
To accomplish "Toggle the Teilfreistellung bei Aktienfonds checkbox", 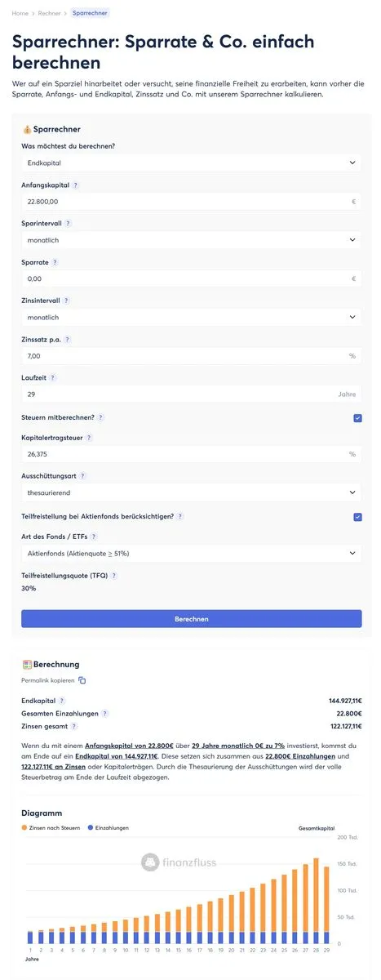I will (x=357, y=517).
